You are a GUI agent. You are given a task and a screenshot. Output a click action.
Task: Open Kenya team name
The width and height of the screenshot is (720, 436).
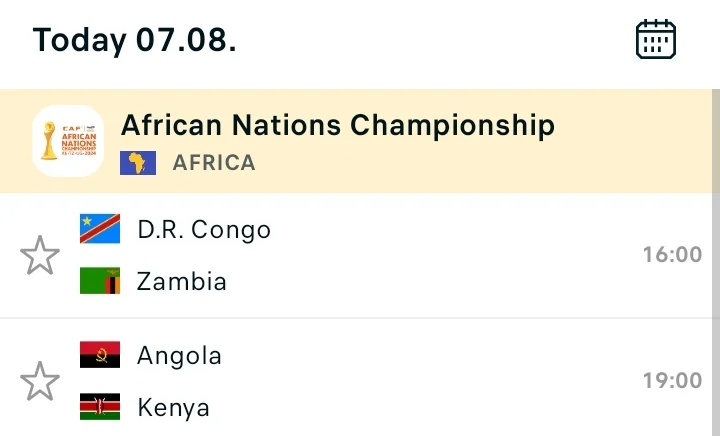pos(173,408)
